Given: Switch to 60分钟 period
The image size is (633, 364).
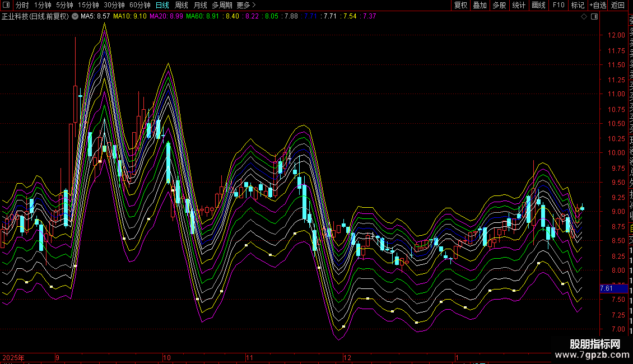Looking at the screenshot, I should tap(139, 5).
